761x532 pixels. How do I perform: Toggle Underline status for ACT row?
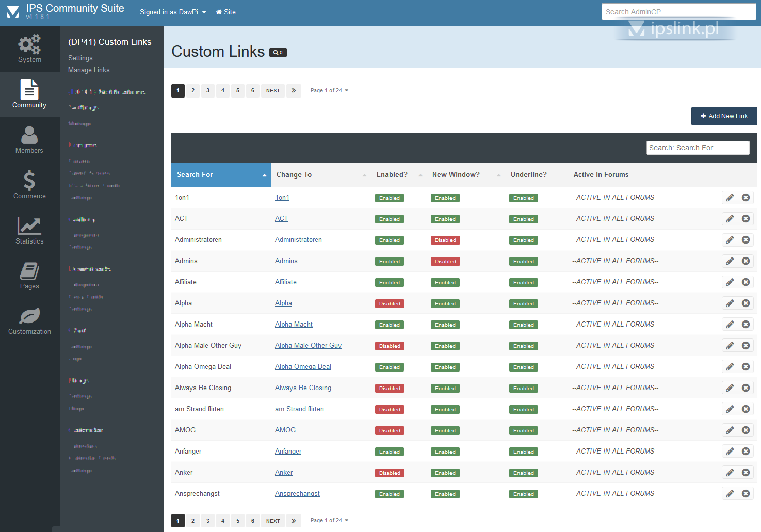pyautogui.click(x=524, y=219)
